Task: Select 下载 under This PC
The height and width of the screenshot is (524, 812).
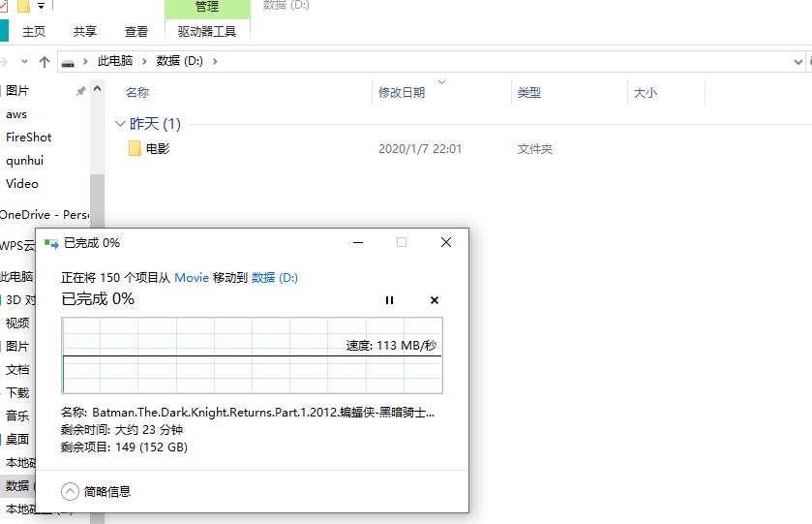Action: coord(17,393)
